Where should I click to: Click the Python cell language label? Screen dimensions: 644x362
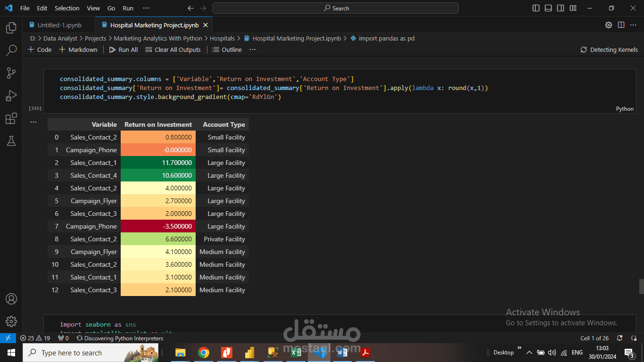pos(625,108)
